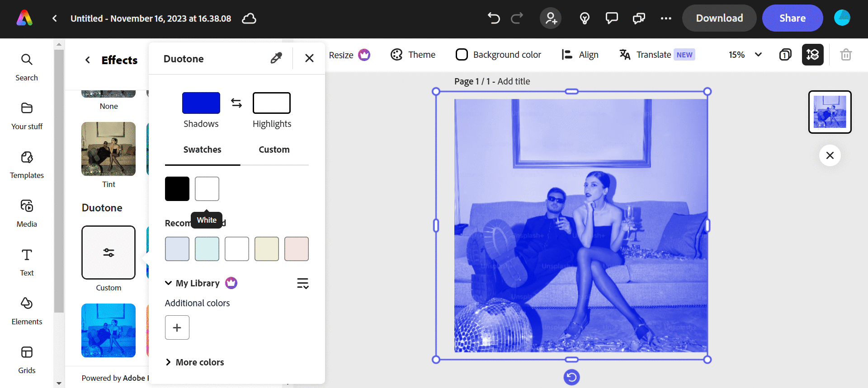Open the Theme menu
868x388 pixels.
click(x=413, y=55)
